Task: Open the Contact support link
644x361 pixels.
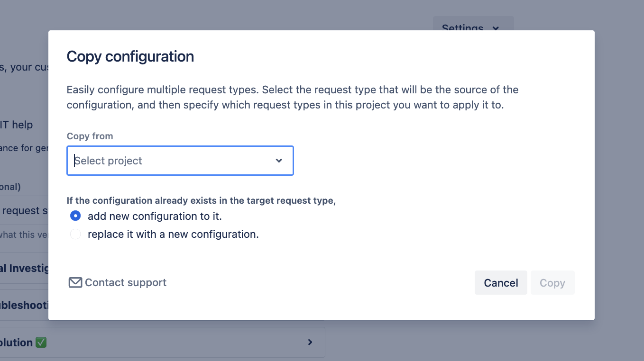Action: (125, 282)
